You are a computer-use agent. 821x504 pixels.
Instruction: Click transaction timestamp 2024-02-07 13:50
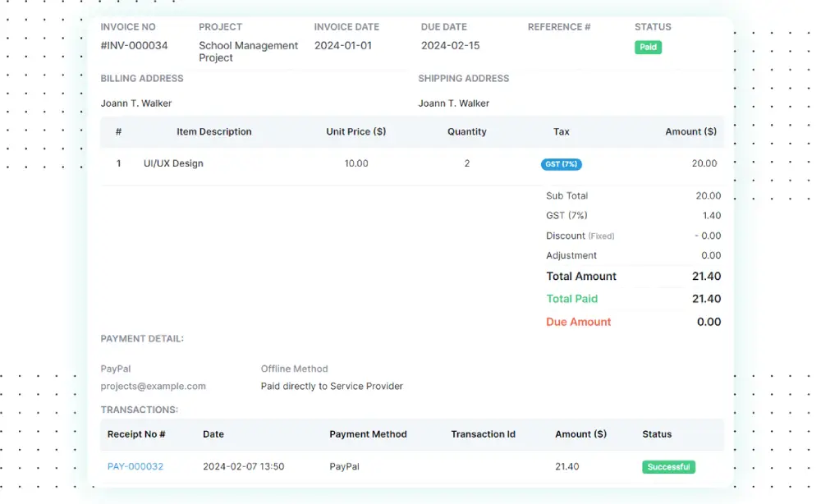point(242,465)
